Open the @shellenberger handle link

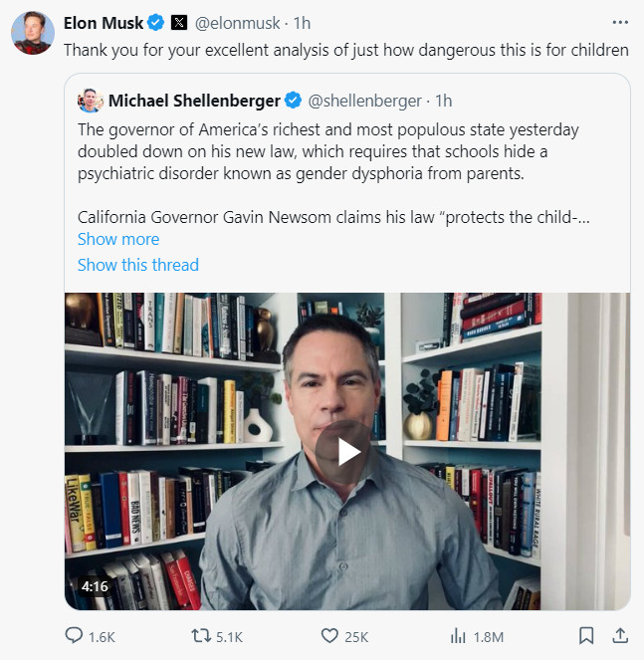(368, 100)
